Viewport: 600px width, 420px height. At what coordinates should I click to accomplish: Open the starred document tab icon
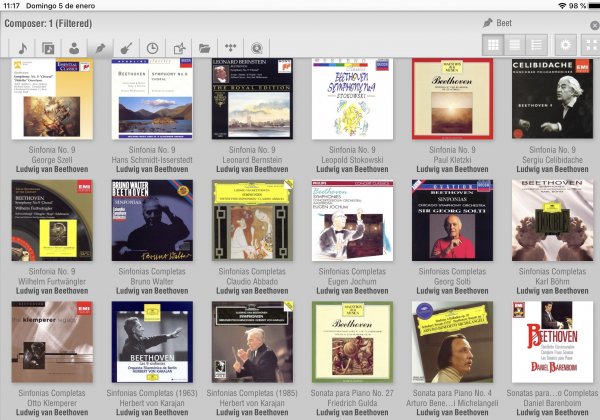coord(179,48)
